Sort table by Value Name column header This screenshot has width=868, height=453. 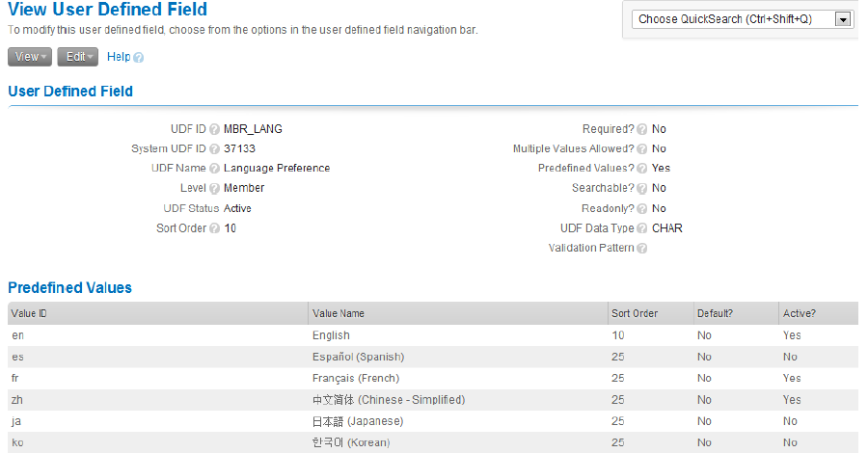point(339,313)
